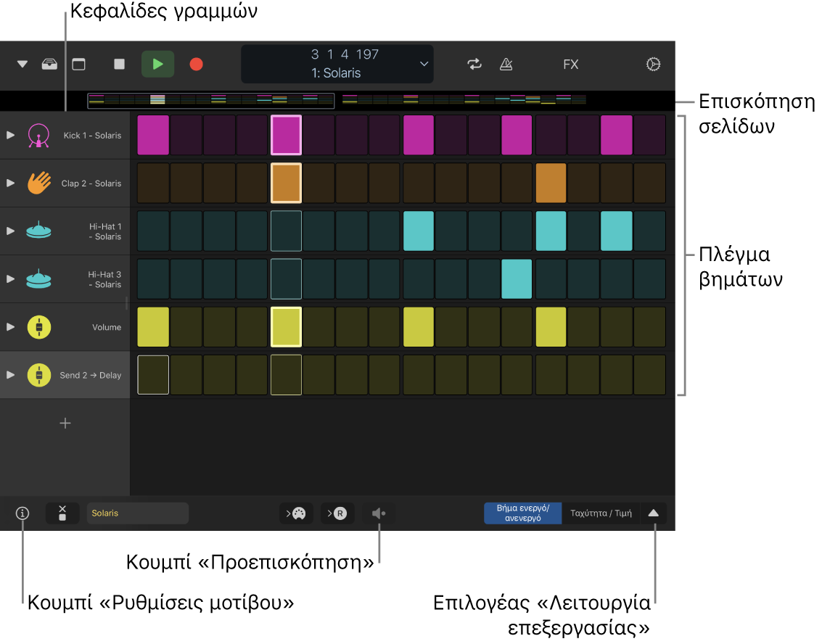Viewport: 822px width, 644px height.
Task: Select Ταχύτητα / Τιμή edit mode
Action: click(601, 513)
